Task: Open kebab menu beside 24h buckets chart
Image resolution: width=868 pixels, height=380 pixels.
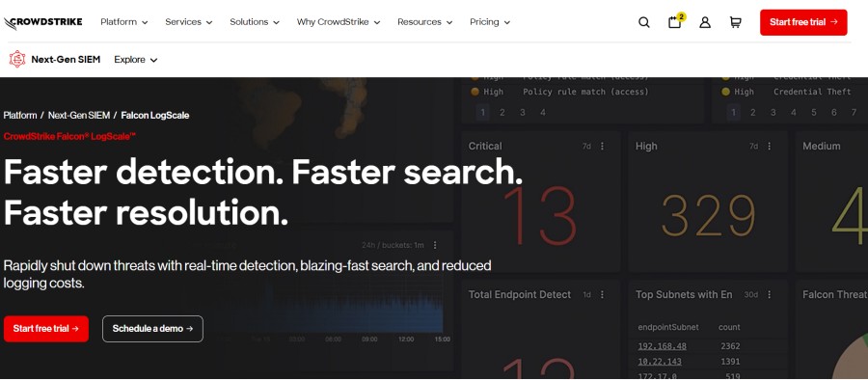Action: [x=435, y=245]
